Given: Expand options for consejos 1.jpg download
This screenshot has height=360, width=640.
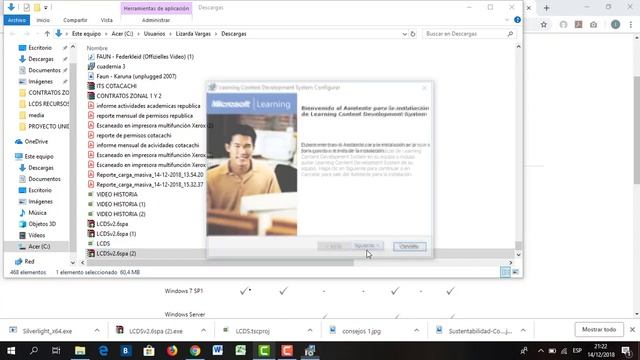Looking at the screenshot, I should pos(416,331).
